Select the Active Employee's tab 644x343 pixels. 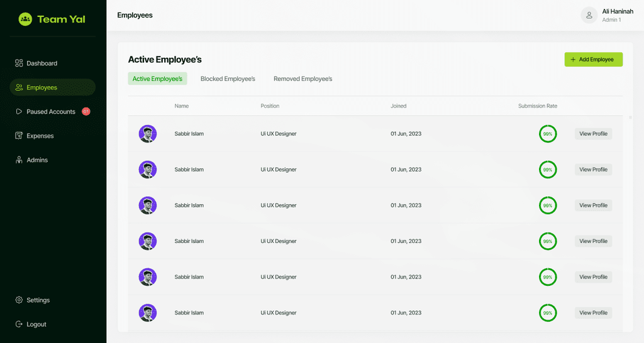pyautogui.click(x=157, y=79)
